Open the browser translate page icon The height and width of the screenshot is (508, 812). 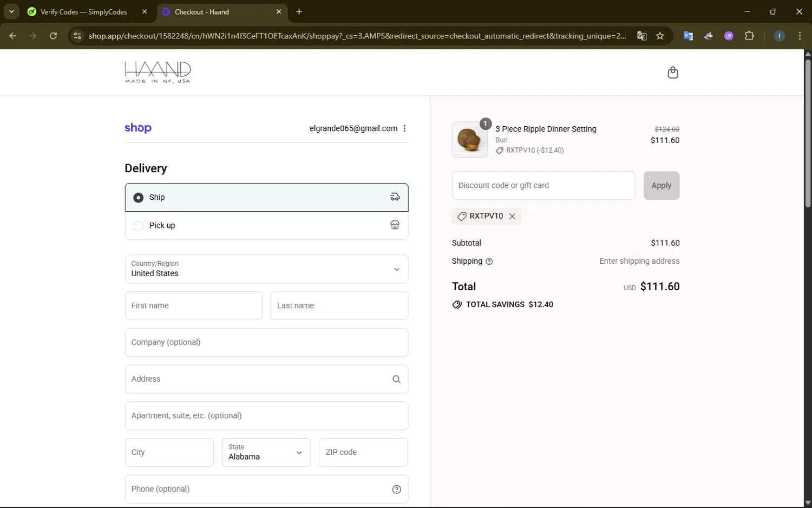[x=642, y=36]
